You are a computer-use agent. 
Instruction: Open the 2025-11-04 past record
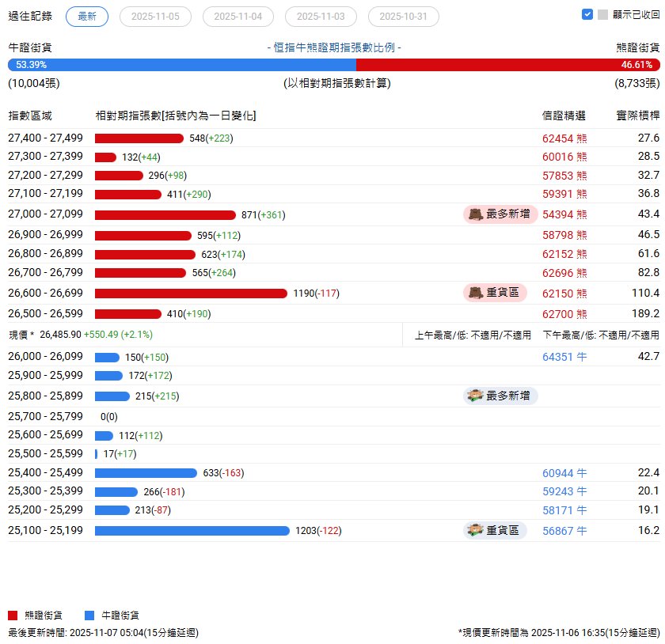click(238, 17)
